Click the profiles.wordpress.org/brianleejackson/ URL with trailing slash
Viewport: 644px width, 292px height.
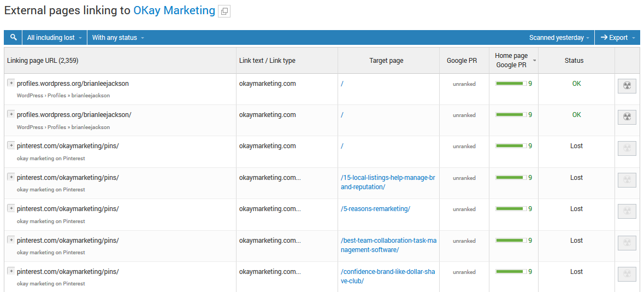click(x=74, y=115)
